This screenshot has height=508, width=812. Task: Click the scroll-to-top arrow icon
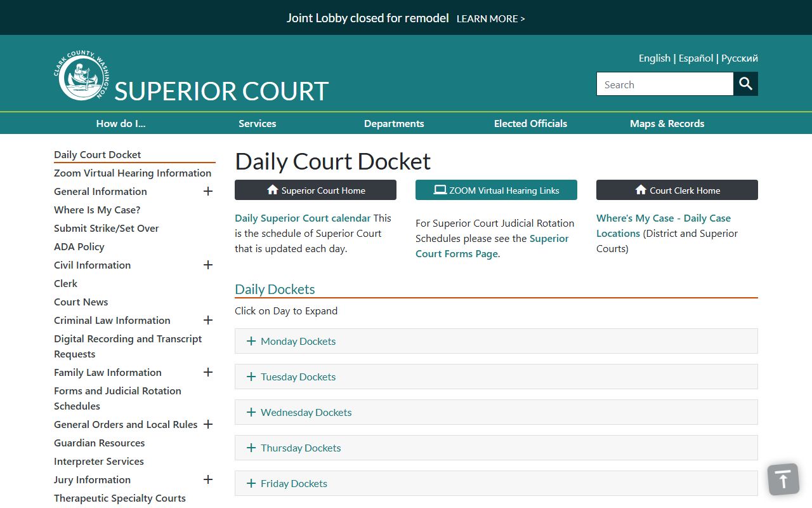783,479
